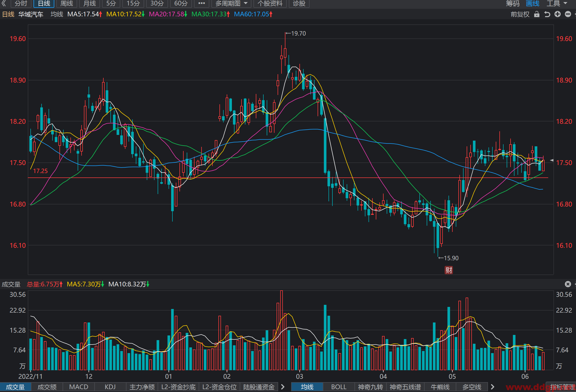576x392 pixels.
Task: Toggle the 均线 overlay indicator
Action: pos(307,387)
